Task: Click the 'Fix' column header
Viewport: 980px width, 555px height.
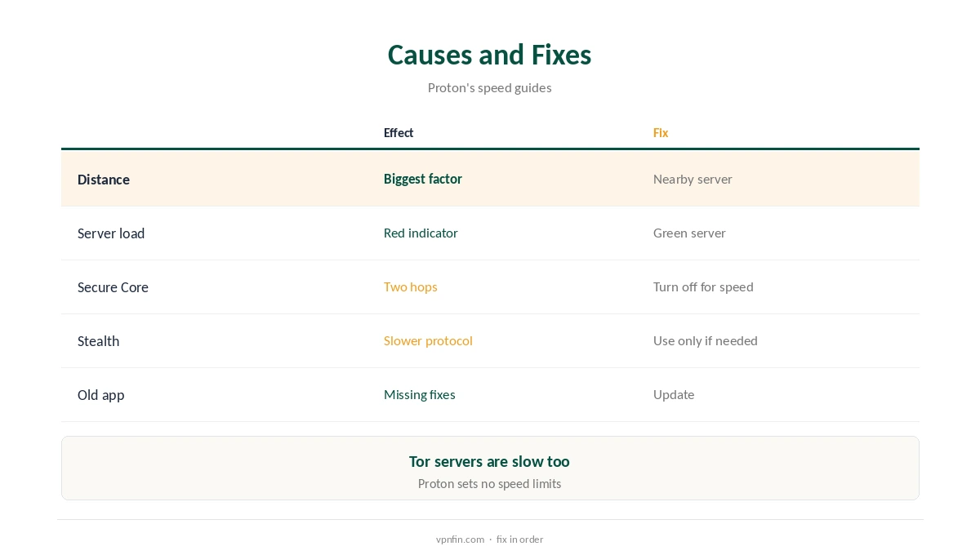Action: (x=661, y=132)
